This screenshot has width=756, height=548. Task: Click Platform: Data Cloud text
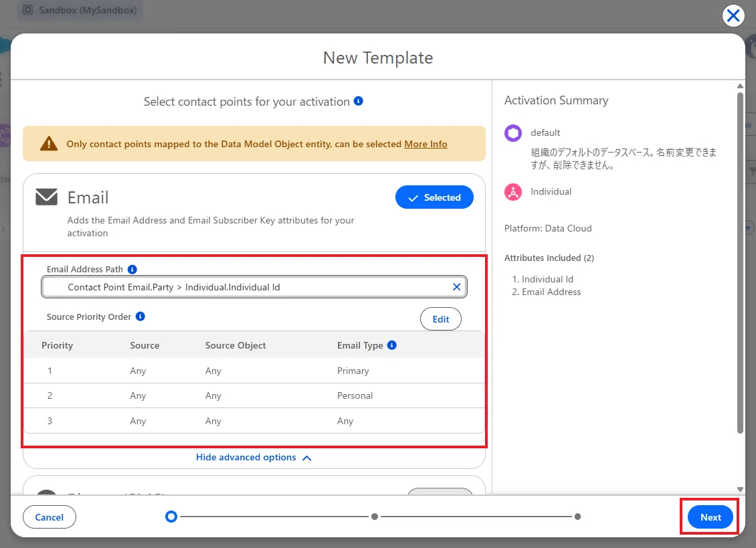coord(548,228)
